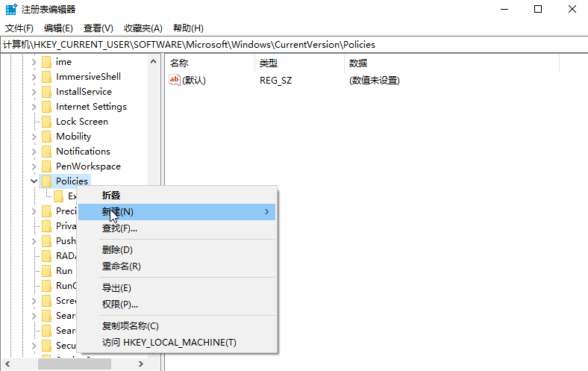Choose 删除(D) from the context menu
Image resolution: width=588 pixels, height=371 pixels.
click(117, 250)
